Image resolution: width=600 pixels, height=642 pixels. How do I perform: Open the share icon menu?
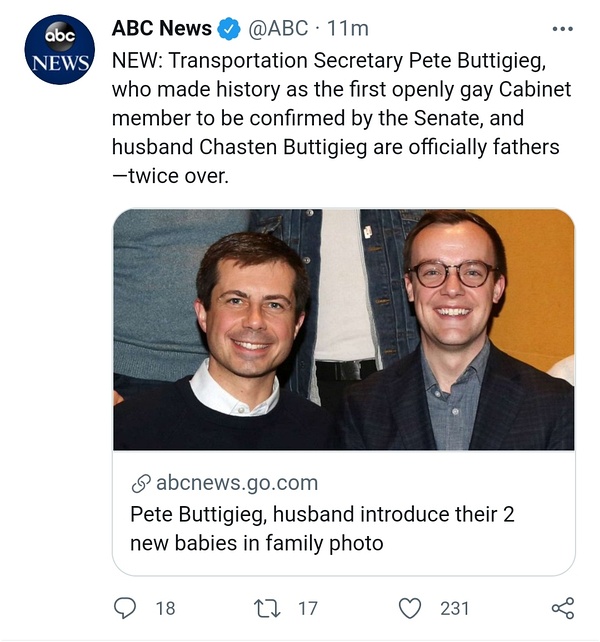563,607
